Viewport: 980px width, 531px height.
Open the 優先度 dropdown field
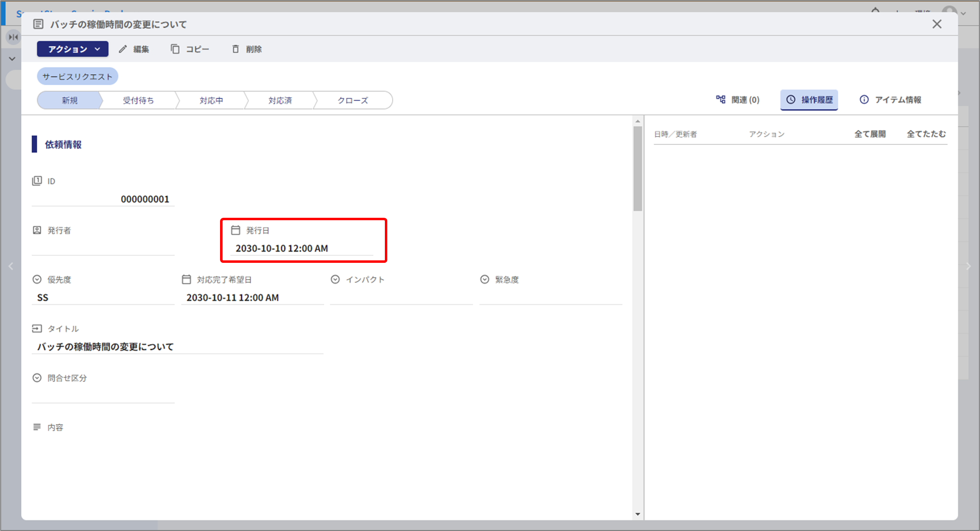(103, 298)
